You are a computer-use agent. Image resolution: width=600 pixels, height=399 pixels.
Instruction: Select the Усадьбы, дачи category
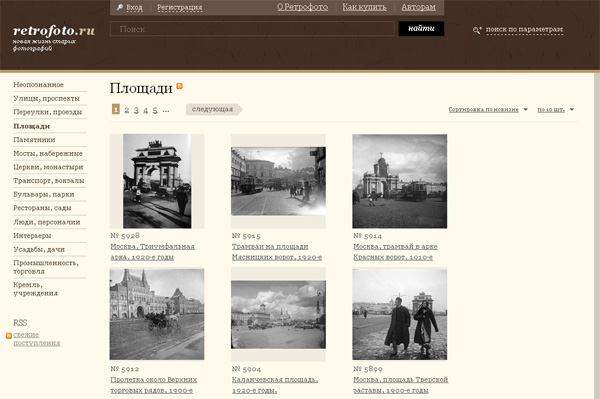(x=39, y=249)
